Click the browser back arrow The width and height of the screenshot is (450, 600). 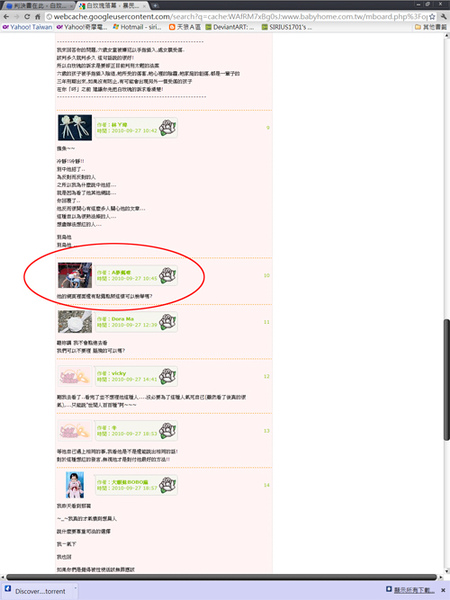6,17
